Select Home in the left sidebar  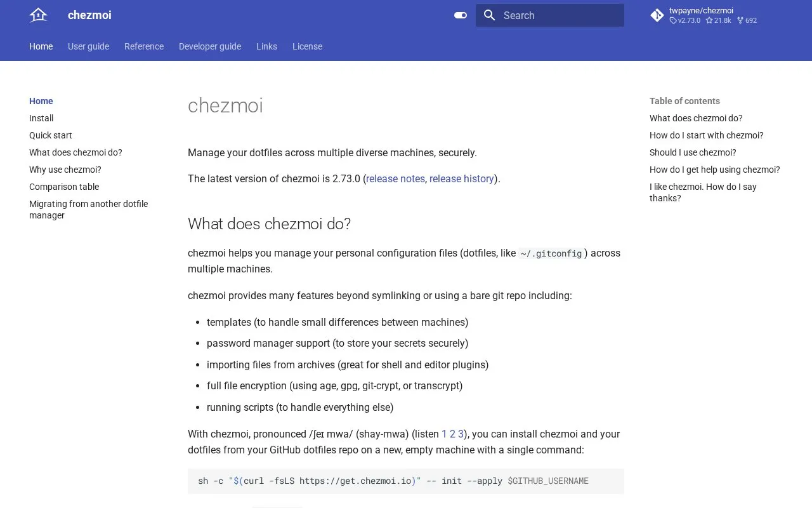(41, 101)
